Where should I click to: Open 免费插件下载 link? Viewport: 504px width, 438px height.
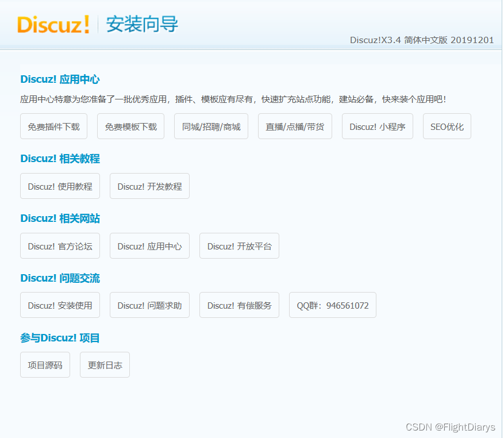click(53, 126)
